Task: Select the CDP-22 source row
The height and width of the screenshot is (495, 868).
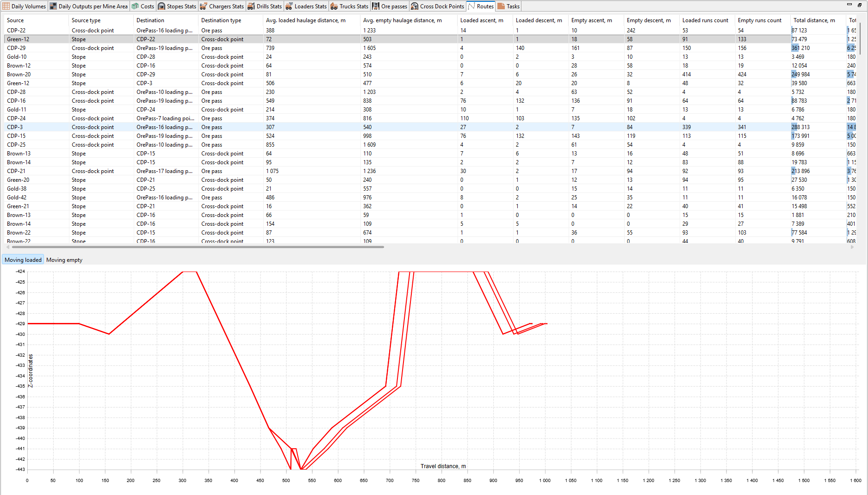Action: click(x=430, y=31)
